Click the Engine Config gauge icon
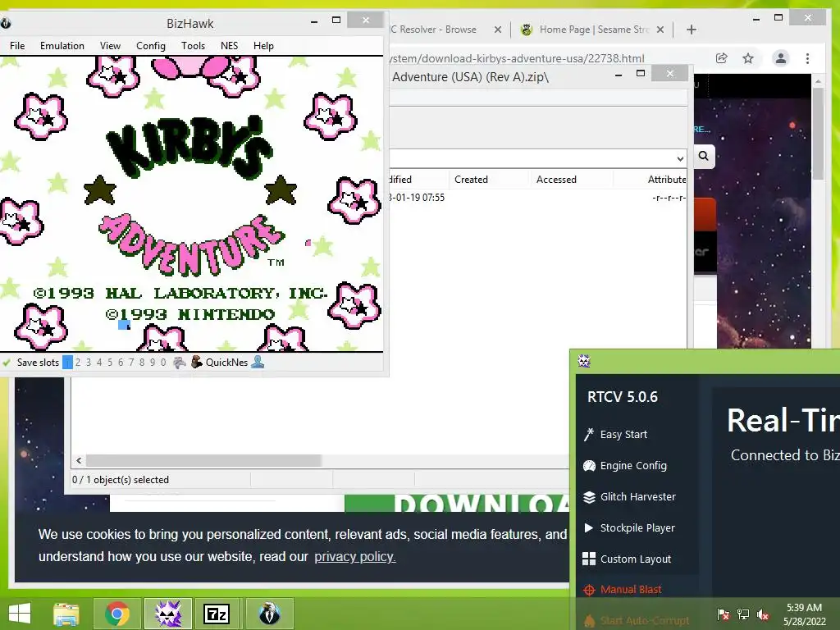The width and height of the screenshot is (840, 630). (589, 466)
